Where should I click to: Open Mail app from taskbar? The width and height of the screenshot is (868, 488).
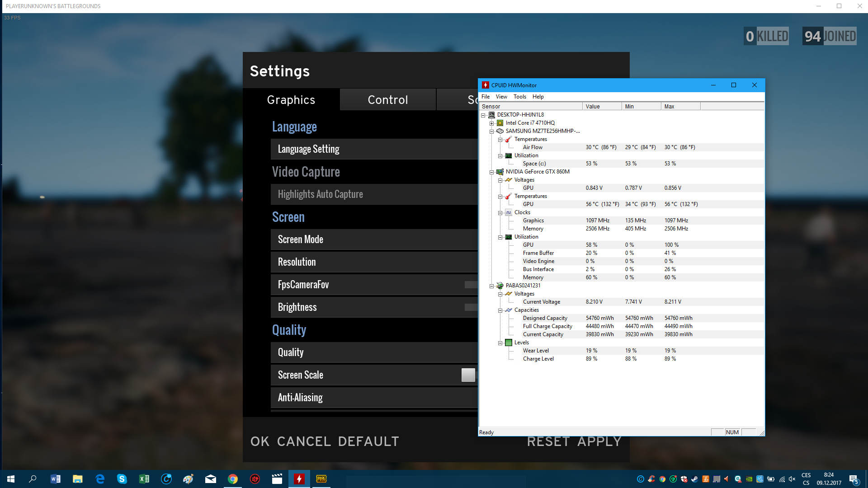[211, 479]
